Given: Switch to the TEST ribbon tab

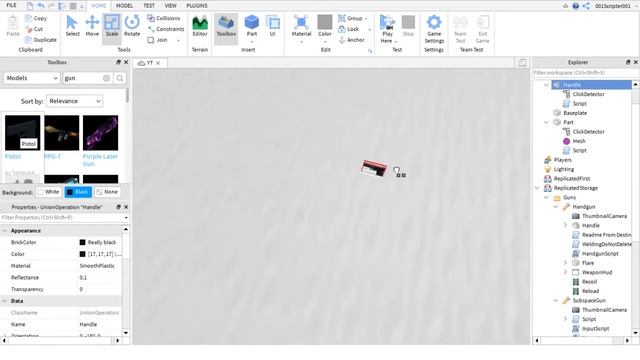Looking at the screenshot, I should pyautogui.click(x=149, y=6).
